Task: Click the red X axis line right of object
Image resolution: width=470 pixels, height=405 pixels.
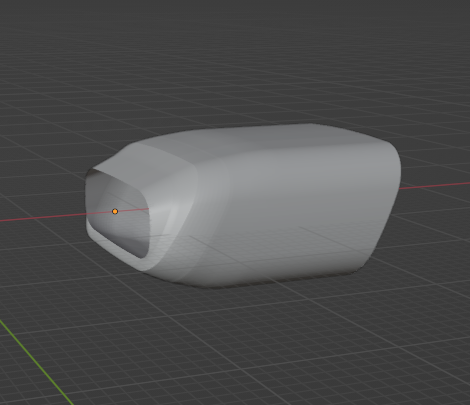Action: coord(435,185)
